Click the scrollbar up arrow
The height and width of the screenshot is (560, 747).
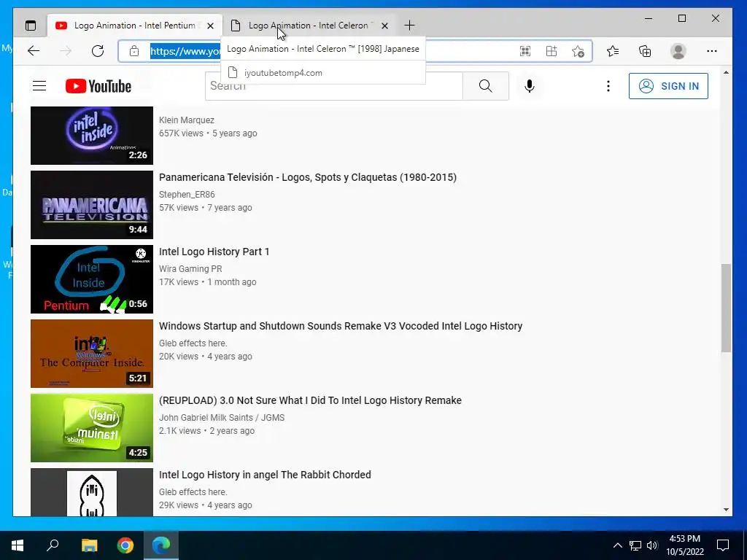[x=726, y=73]
